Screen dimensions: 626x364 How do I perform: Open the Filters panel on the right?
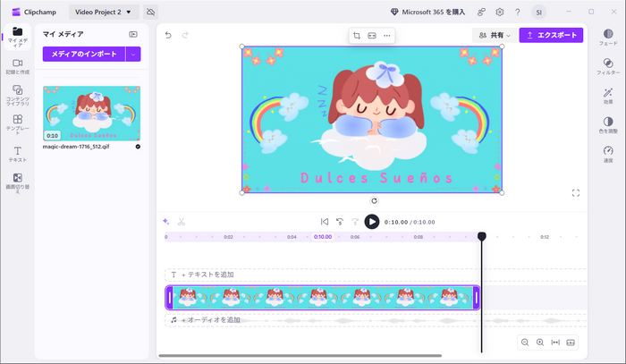click(608, 67)
